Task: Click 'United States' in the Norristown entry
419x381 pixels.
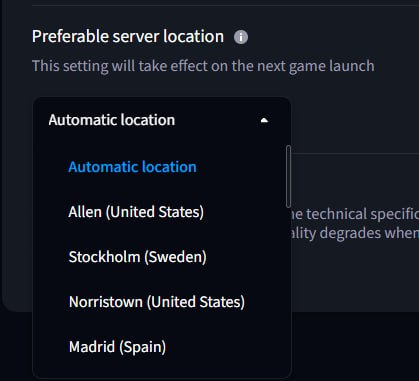Action: point(196,302)
